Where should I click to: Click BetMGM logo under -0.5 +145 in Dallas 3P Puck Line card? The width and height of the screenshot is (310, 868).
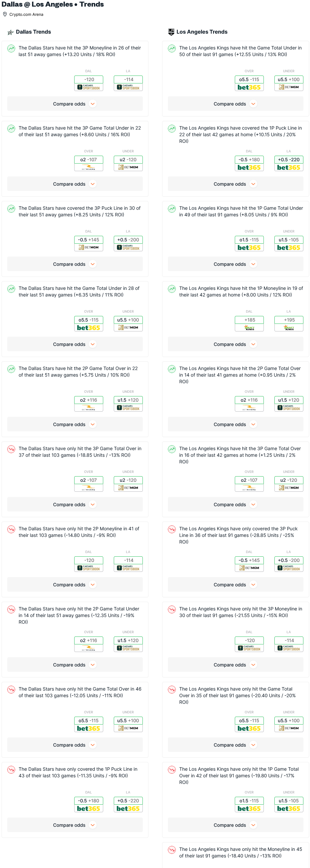pyautogui.click(x=89, y=248)
